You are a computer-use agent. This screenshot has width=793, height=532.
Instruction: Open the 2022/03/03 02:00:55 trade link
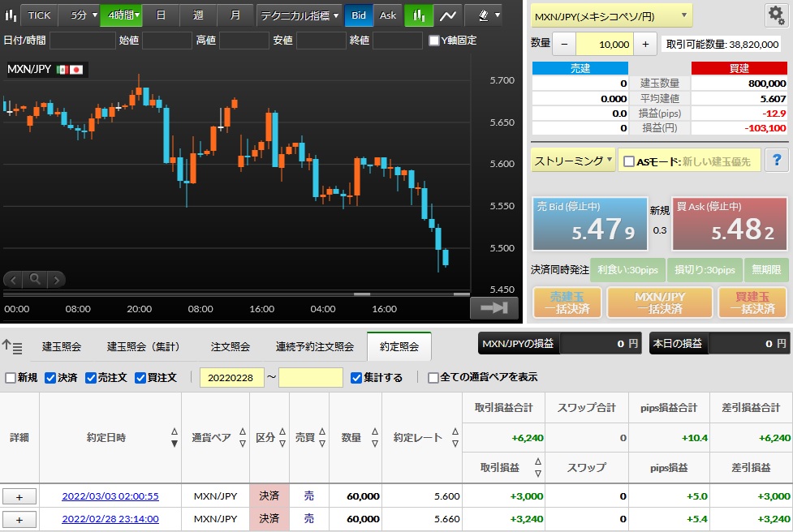click(110, 496)
